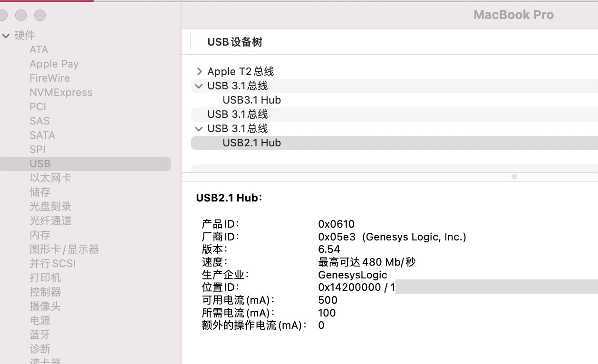Collapse the first USB 3.1 总线 node
This screenshot has height=364, width=598.
pyautogui.click(x=199, y=86)
